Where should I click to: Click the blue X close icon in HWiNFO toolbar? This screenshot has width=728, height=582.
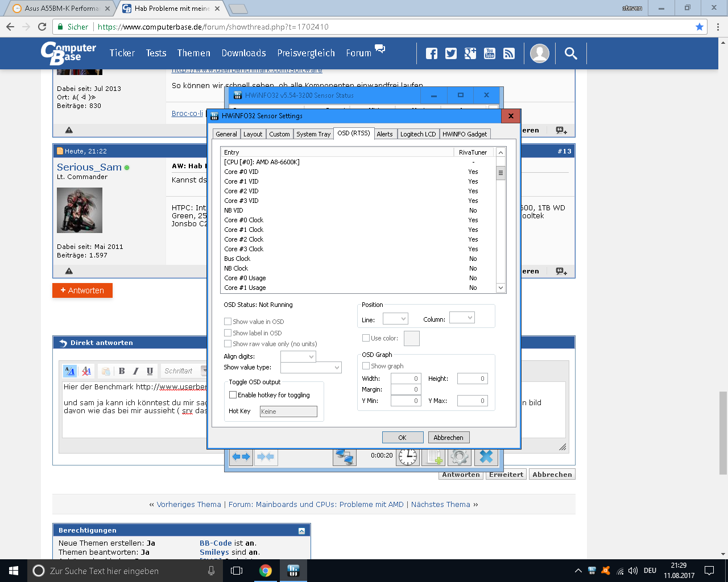486,456
